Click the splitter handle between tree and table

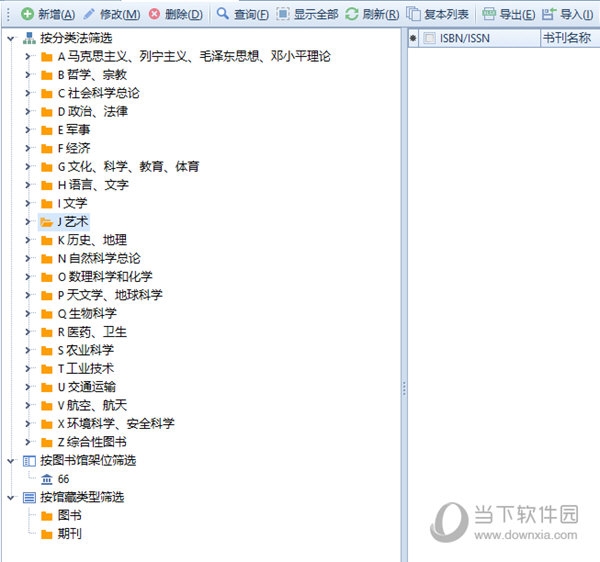404,389
